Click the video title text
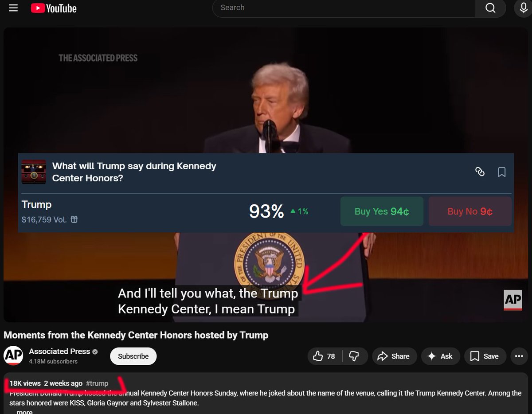The height and width of the screenshot is (414, 532). click(136, 335)
